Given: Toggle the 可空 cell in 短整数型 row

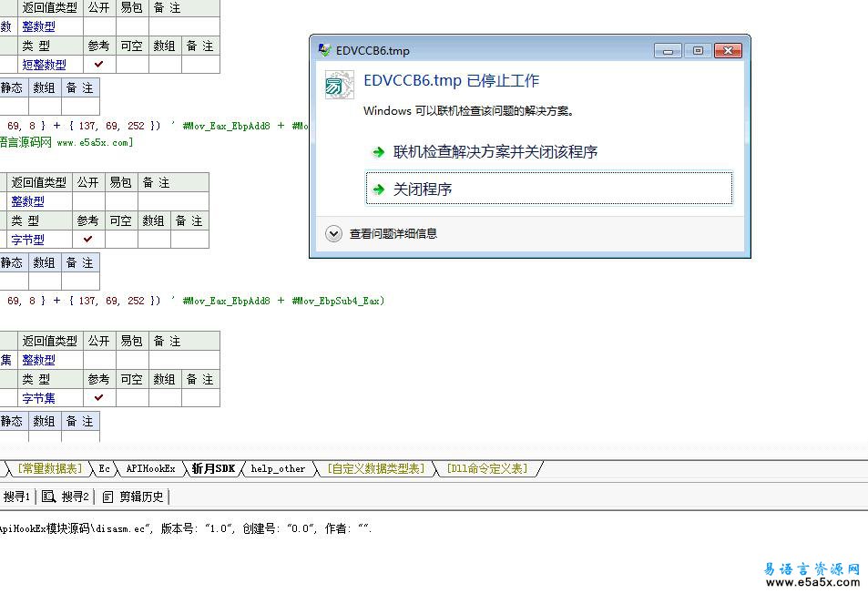Looking at the screenshot, I should pyautogui.click(x=132, y=64).
